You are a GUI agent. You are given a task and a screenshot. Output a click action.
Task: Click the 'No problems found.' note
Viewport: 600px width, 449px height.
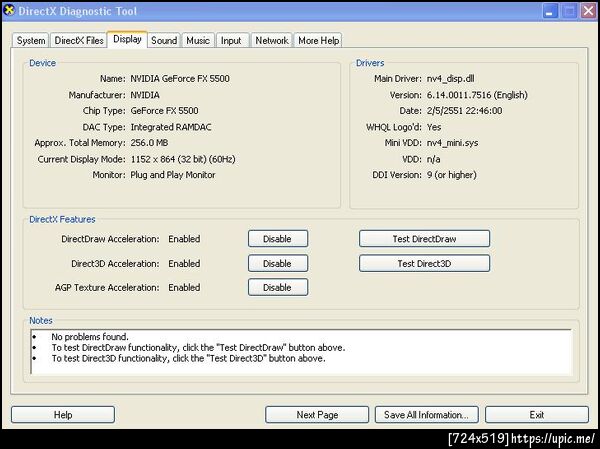(90, 337)
